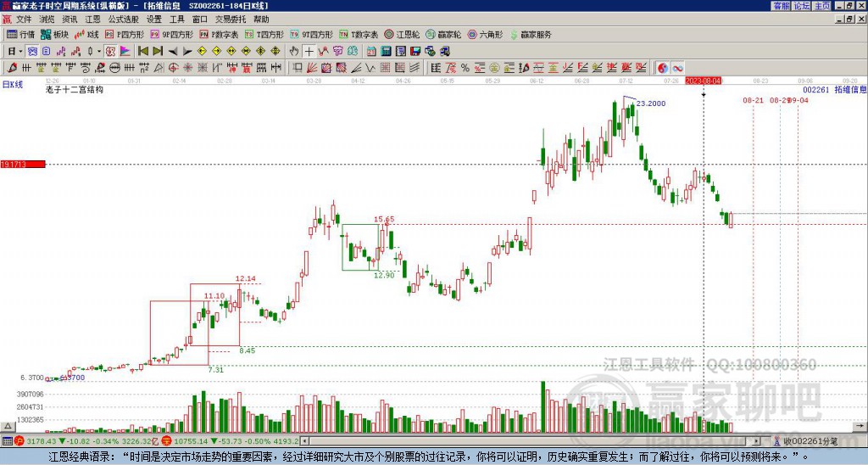
Task: Open the 设置 menu
Action: pyautogui.click(x=154, y=20)
